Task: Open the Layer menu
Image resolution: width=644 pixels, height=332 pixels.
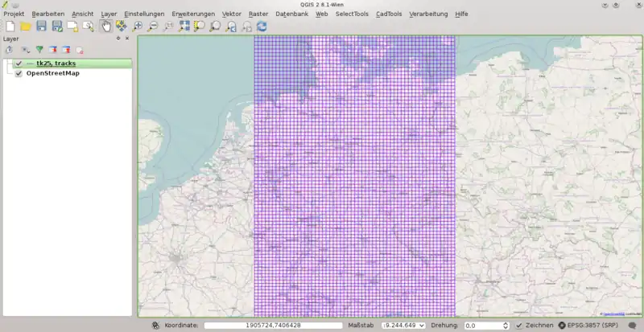Action: coord(109,14)
